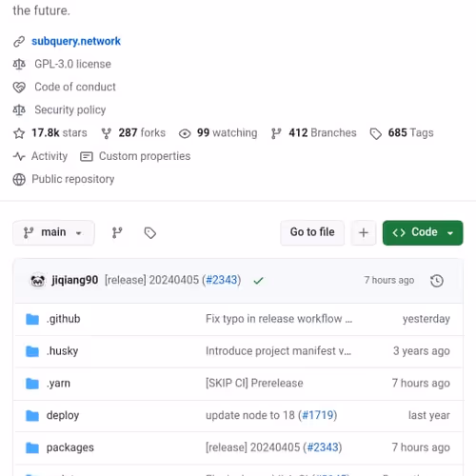Click the 3 years ago timestamp
The width and height of the screenshot is (476, 476).
(422, 351)
